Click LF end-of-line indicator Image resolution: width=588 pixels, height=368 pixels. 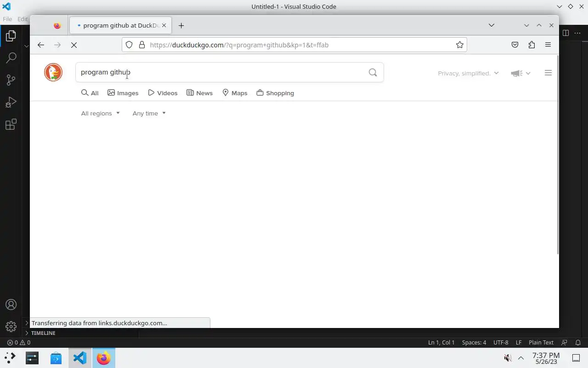click(x=519, y=342)
